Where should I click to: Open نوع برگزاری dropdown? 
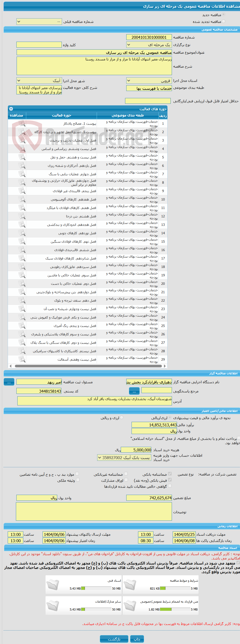click(149, 45)
